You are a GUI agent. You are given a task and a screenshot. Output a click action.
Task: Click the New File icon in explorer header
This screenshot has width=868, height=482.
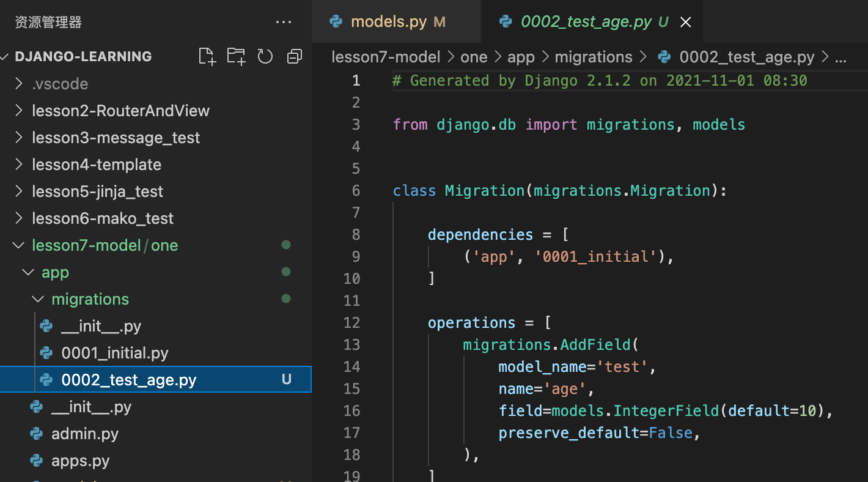coord(208,57)
